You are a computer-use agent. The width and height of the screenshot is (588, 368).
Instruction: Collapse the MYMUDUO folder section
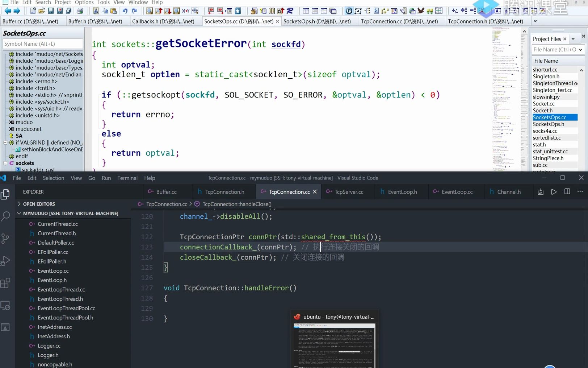pos(20,214)
